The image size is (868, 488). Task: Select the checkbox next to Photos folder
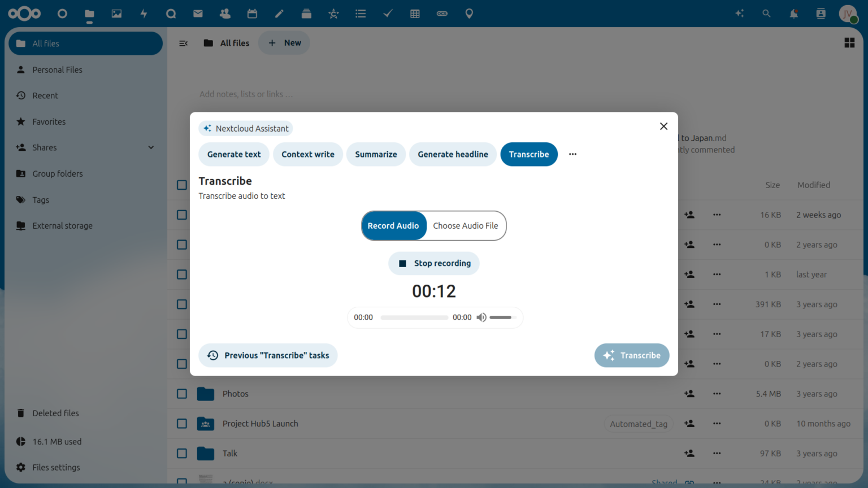pyautogui.click(x=181, y=394)
